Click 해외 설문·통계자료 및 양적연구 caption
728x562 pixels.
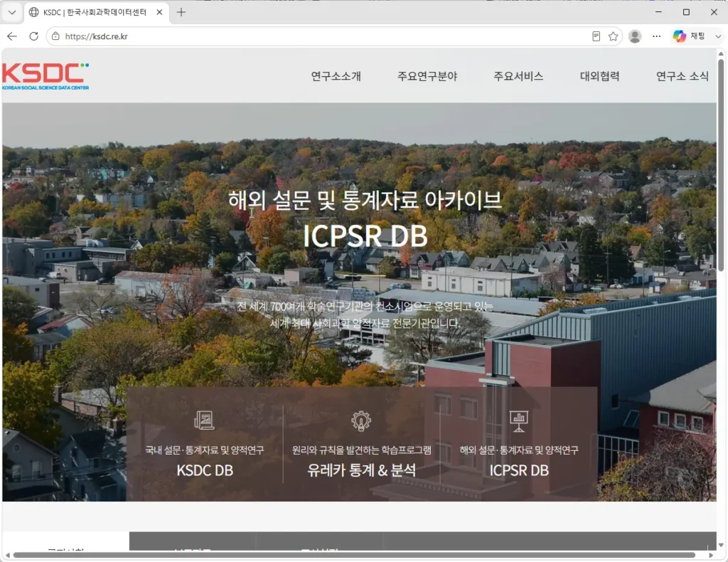coord(519,450)
